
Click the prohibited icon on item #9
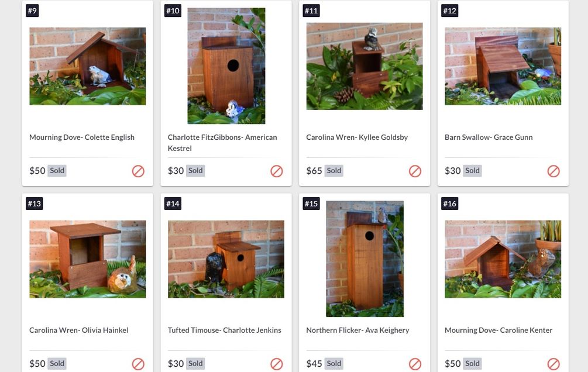click(x=138, y=171)
